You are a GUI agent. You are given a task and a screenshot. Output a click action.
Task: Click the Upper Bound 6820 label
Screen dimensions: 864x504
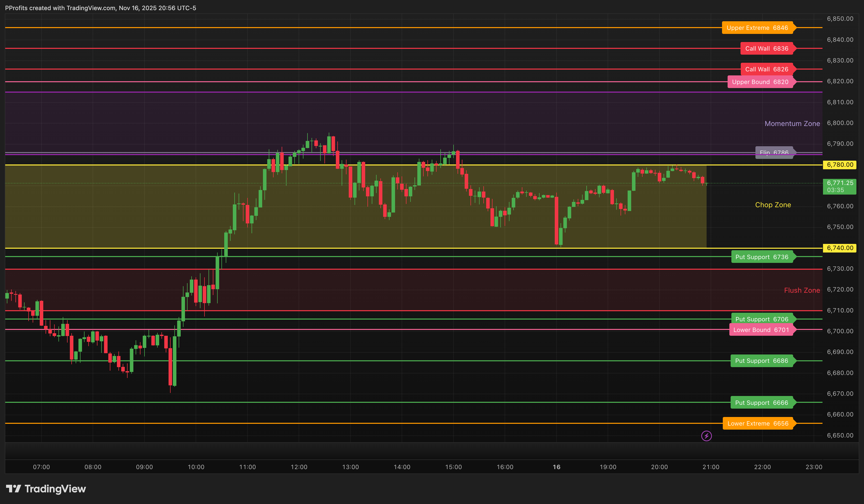[x=760, y=82]
